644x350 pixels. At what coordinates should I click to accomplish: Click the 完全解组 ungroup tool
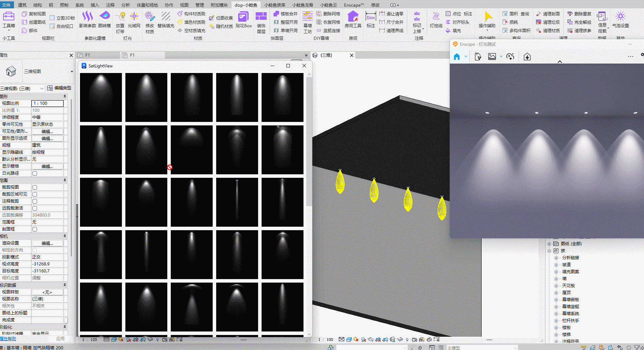tap(579, 22)
